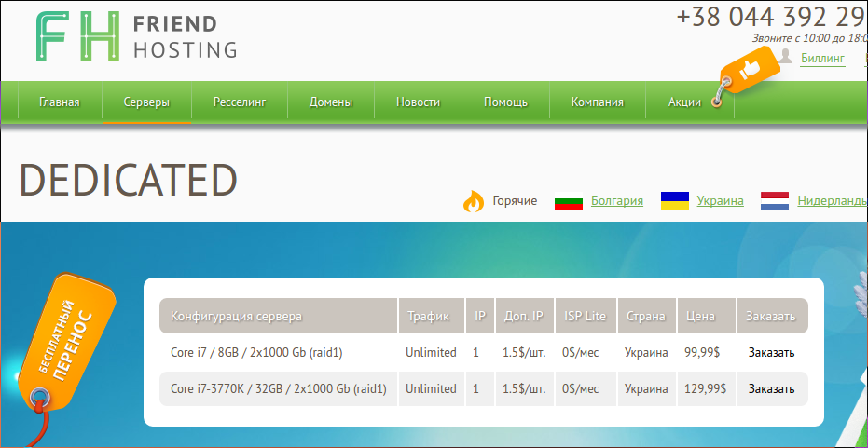
Task: Click Украина country cell in the 129,99$ row
Action: pyautogui.click(x=646, y=388)
